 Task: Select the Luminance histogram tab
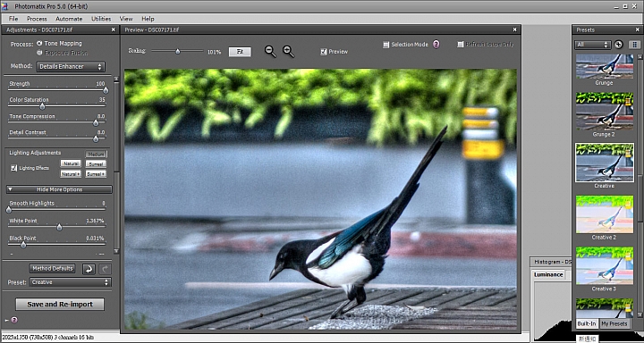click(x=548, y=274)
